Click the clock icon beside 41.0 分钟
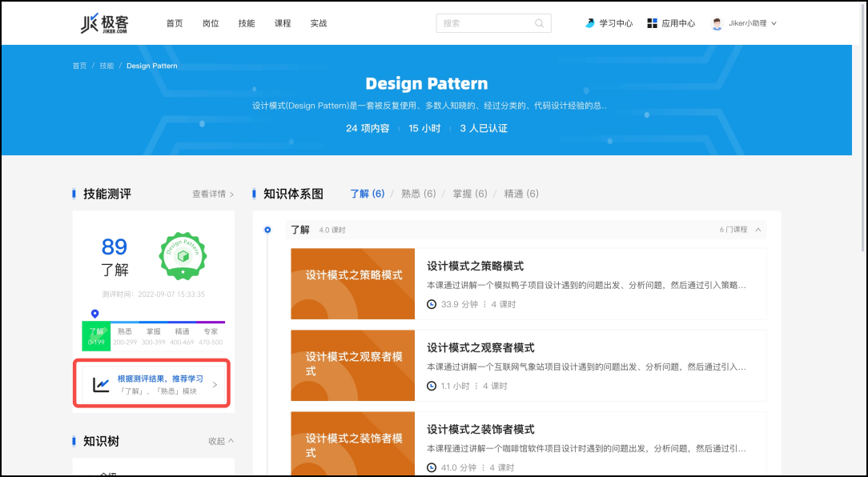868x477 pixels. pos(432,467)
